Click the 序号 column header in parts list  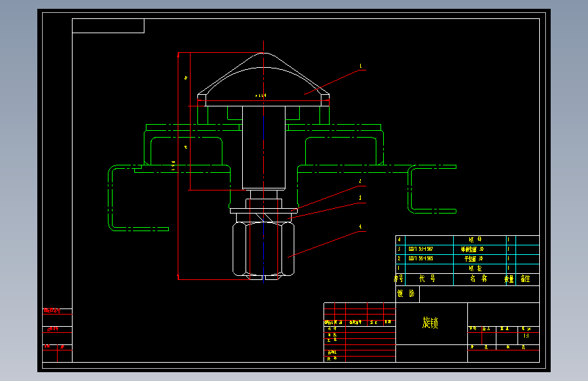pyautogui.click(x=399, y=279)
